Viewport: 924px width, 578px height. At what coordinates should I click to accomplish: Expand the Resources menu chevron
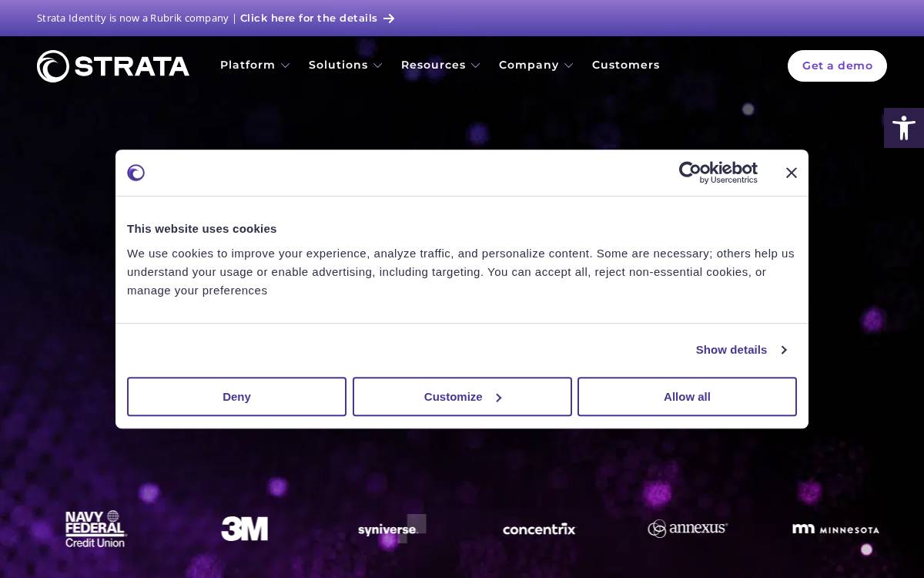point(476,66)
